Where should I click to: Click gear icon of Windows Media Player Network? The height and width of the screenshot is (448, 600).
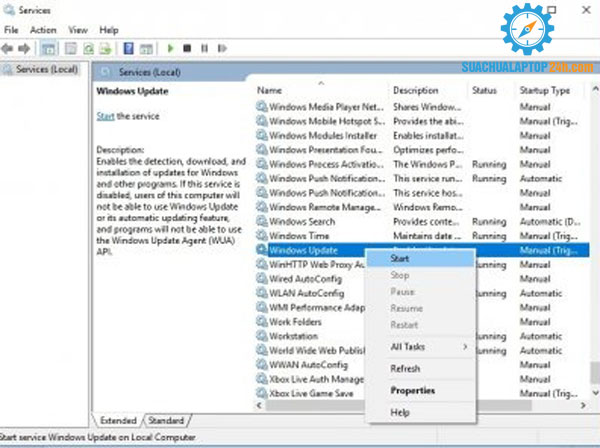(262, 107)
